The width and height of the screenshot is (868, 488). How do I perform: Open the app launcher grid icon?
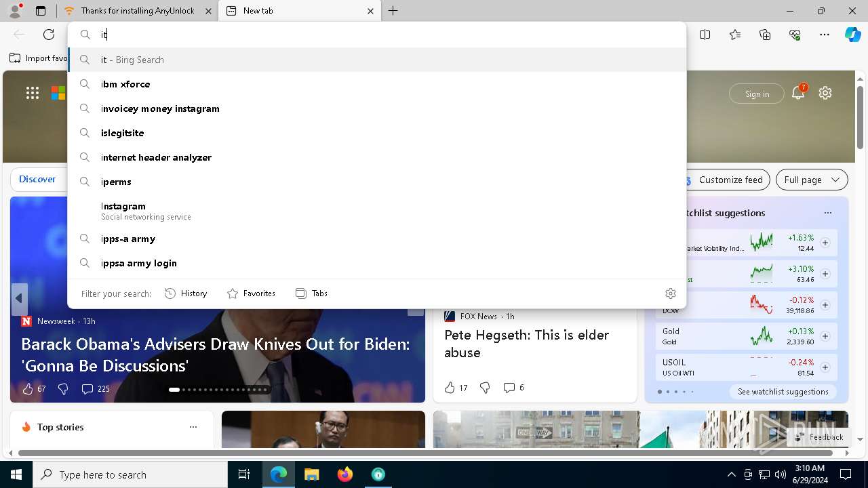[33, 93]
